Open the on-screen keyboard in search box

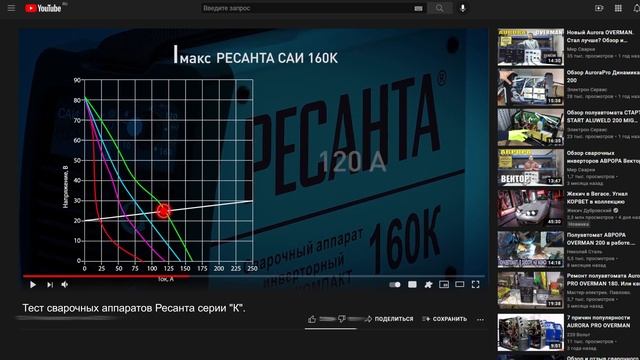(418, 8)
